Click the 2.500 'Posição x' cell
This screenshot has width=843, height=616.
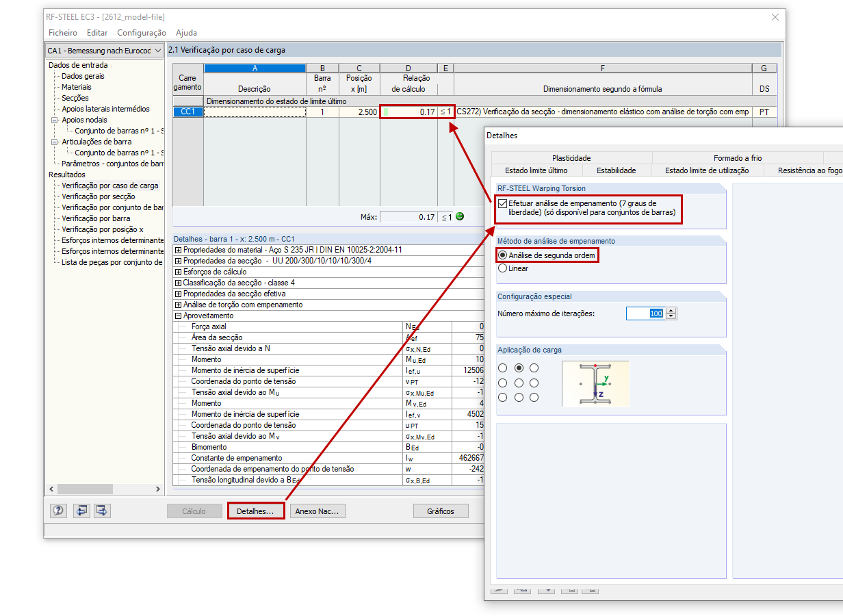pos(359,112)
